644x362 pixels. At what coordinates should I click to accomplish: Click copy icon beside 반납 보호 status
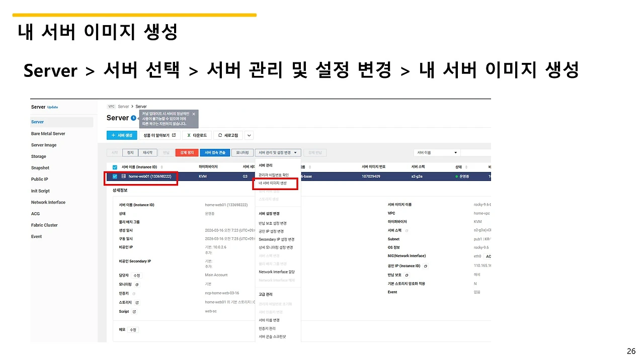(407, 276)
